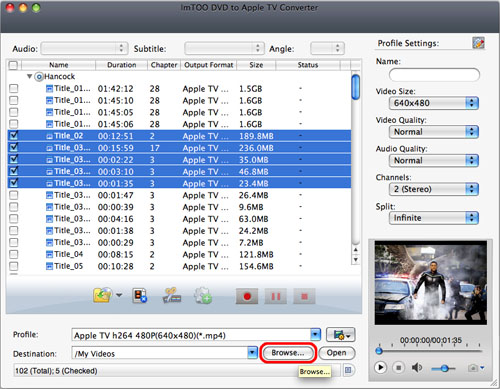The image size is (500, 389).
Task: Click the file list vertical scrollbar thumb
Action: pos(356,87)
